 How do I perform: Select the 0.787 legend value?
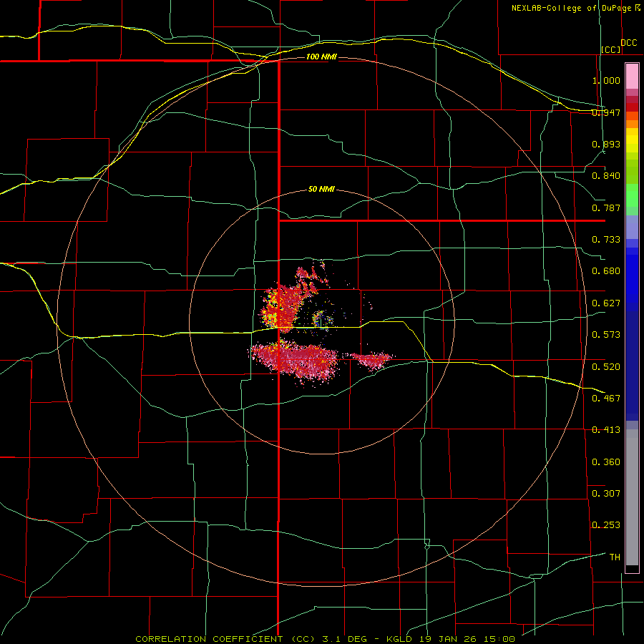pyautogui.click(x=606, y=208)
